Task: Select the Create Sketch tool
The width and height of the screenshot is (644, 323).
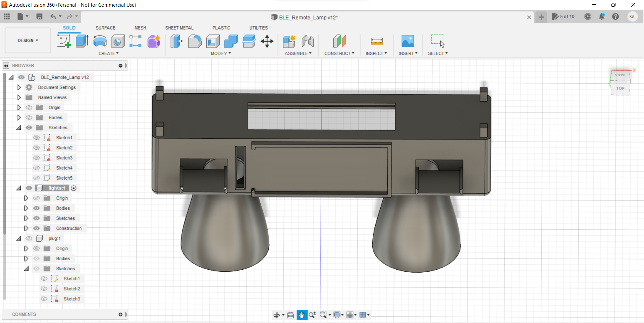Action: [x=64, y=41]
